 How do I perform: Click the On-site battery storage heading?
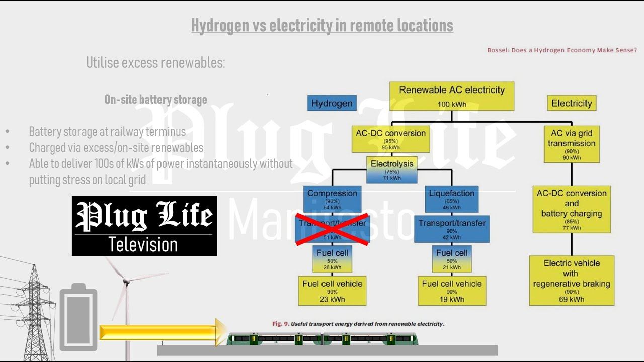[x=155, y=100]
